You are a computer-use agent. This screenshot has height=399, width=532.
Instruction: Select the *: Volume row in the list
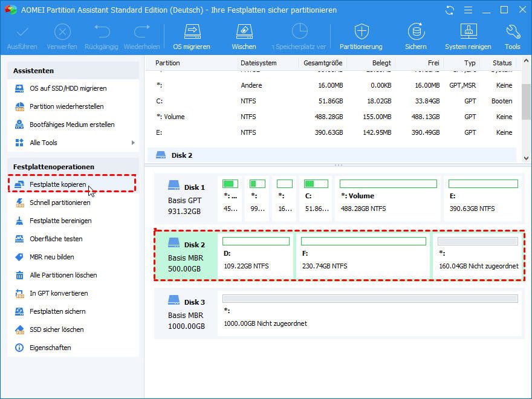coord(334,117)
